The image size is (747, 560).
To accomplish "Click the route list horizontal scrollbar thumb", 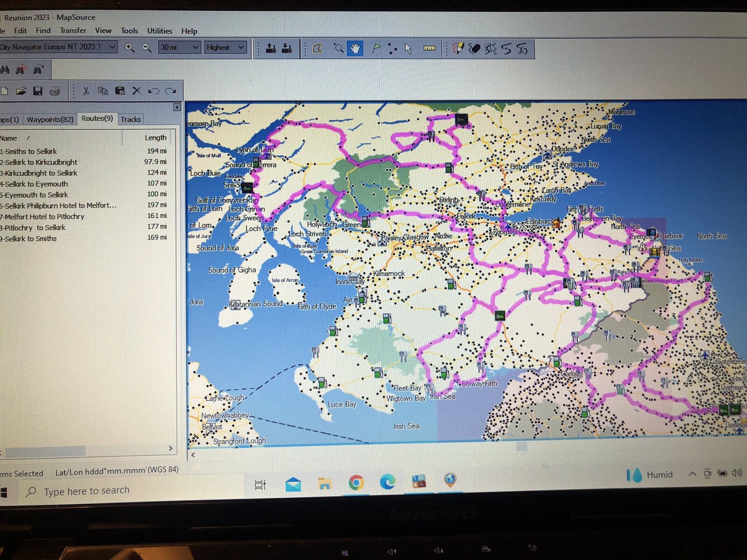I will [x=45, y=451].
